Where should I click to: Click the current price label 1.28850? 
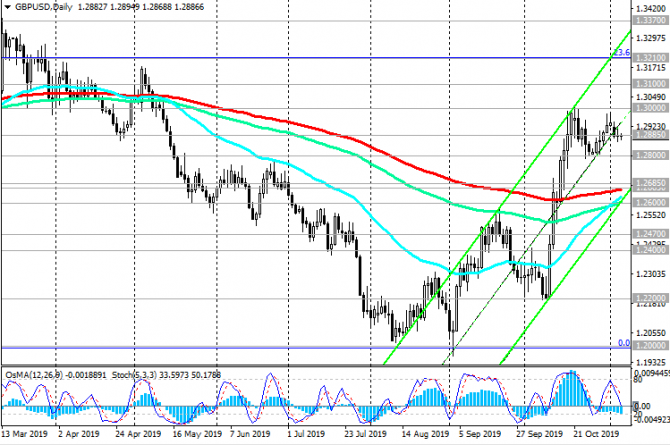point(650,135)
